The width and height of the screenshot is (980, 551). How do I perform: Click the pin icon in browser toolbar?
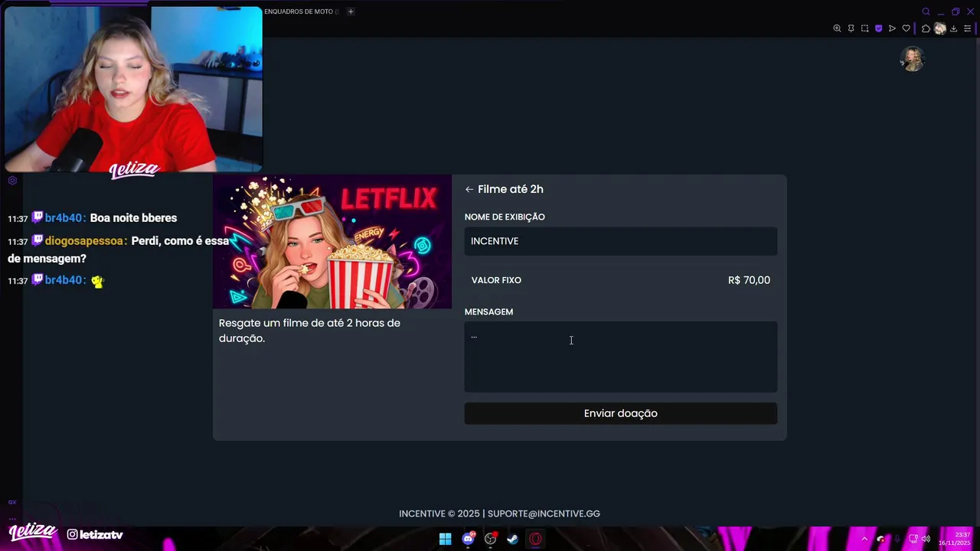[x=851, y=28]
